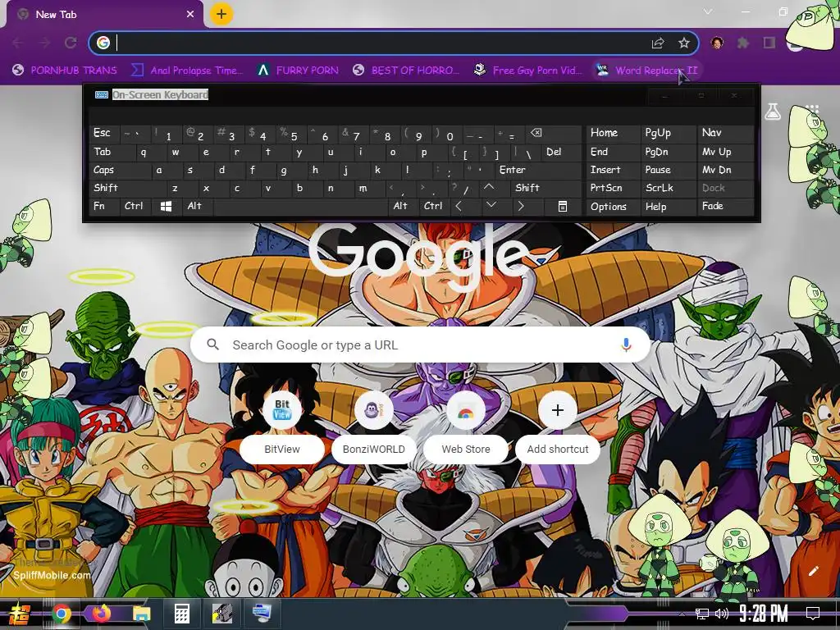Open the notifications action center icon
840x630 pixels.
tap(813, 614)
